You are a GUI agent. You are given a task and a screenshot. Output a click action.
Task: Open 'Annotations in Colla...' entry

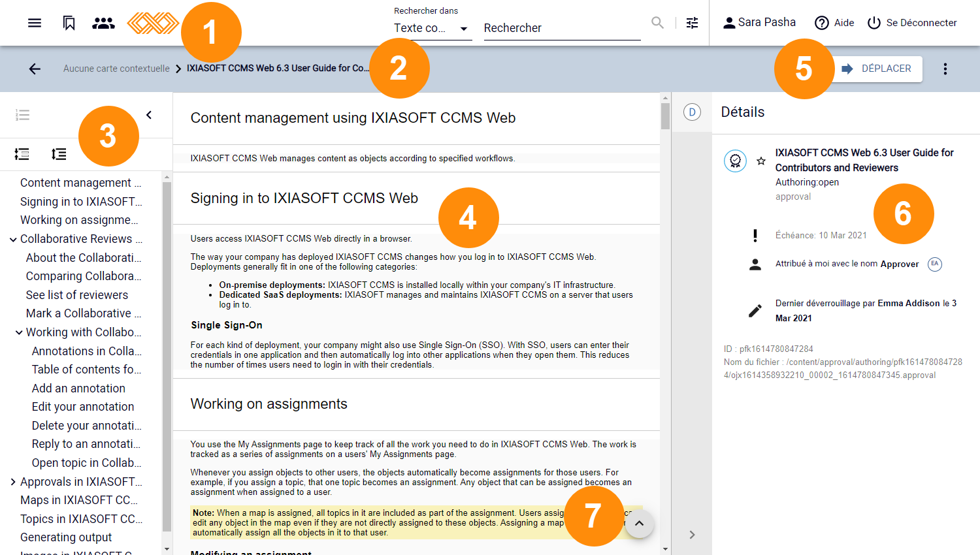click(87, 351)
